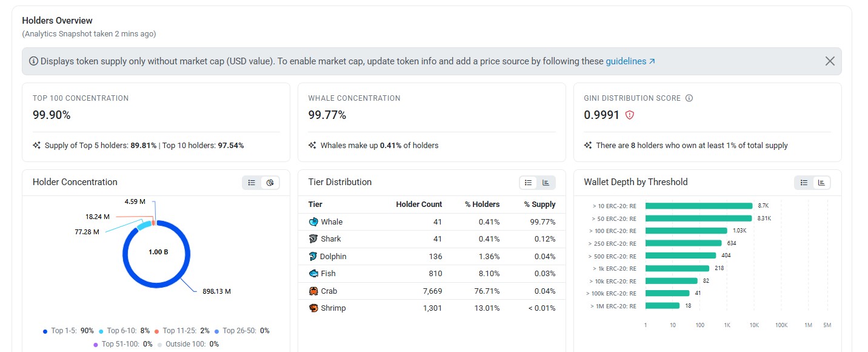Click the 1.00 B donut center label

coord(158,252)
